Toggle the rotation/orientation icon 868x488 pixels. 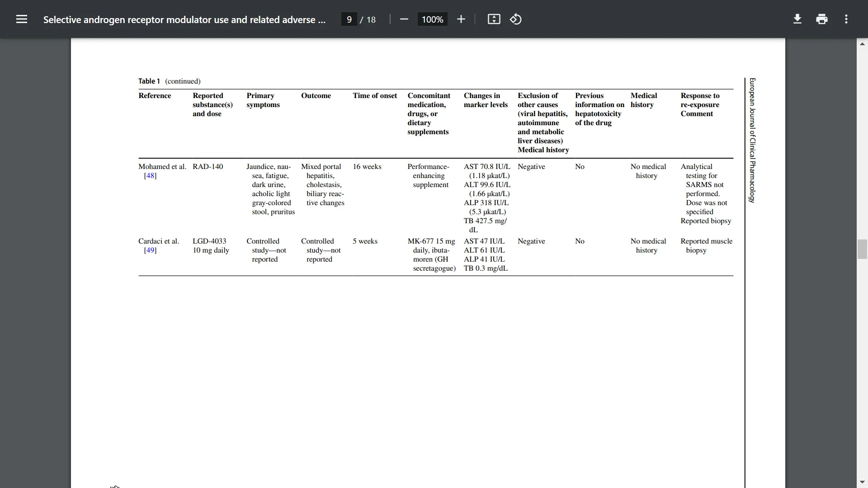pos(515,19)
